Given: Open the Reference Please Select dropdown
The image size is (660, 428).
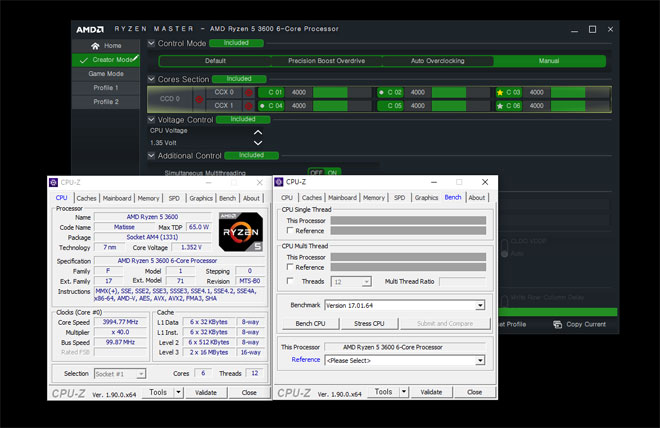Looking at the screenshot, I should pyautogui.click(x=480, y=361).
